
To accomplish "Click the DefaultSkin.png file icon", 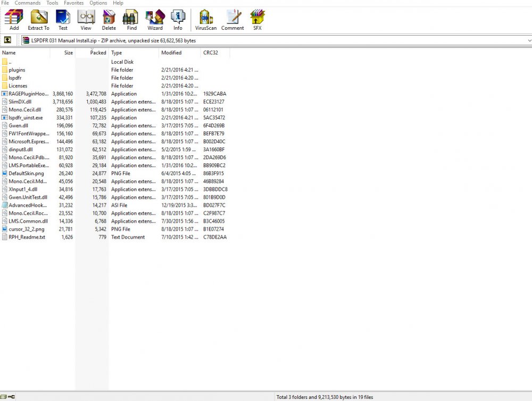I will 4,173.
